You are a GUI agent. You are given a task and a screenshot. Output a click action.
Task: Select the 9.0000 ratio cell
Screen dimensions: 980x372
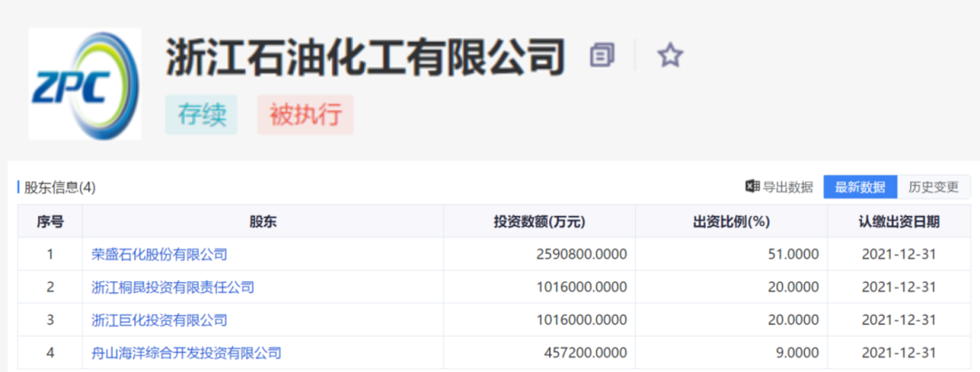731,353
